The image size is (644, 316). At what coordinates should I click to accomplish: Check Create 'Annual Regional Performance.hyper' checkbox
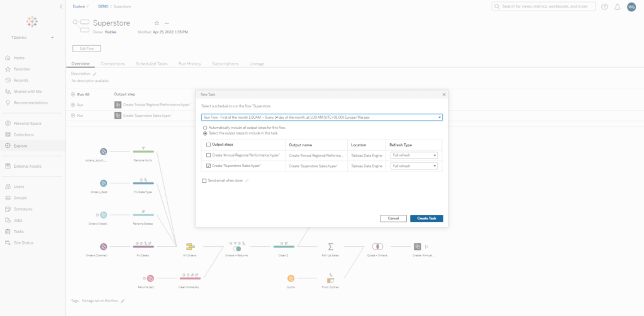209,155
